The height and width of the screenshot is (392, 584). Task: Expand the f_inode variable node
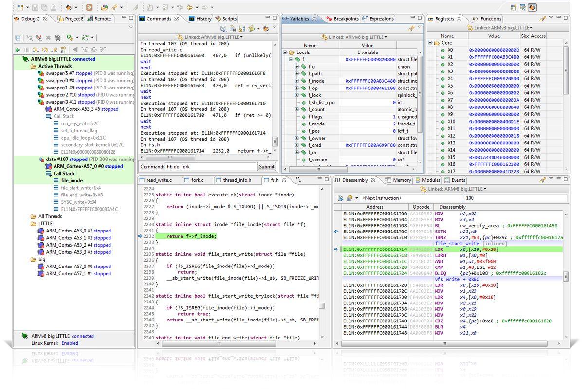[297, 81]
